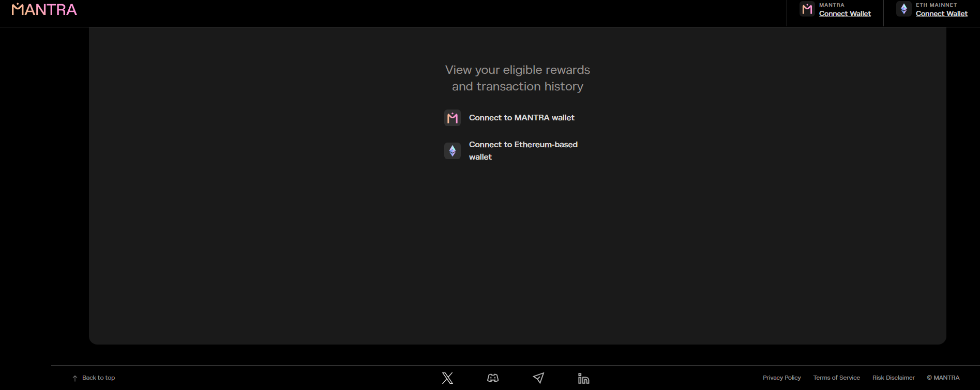Connect wallet under MANTRA in the header
Viewport: 980px width, 390px height.
click(845, 14)
